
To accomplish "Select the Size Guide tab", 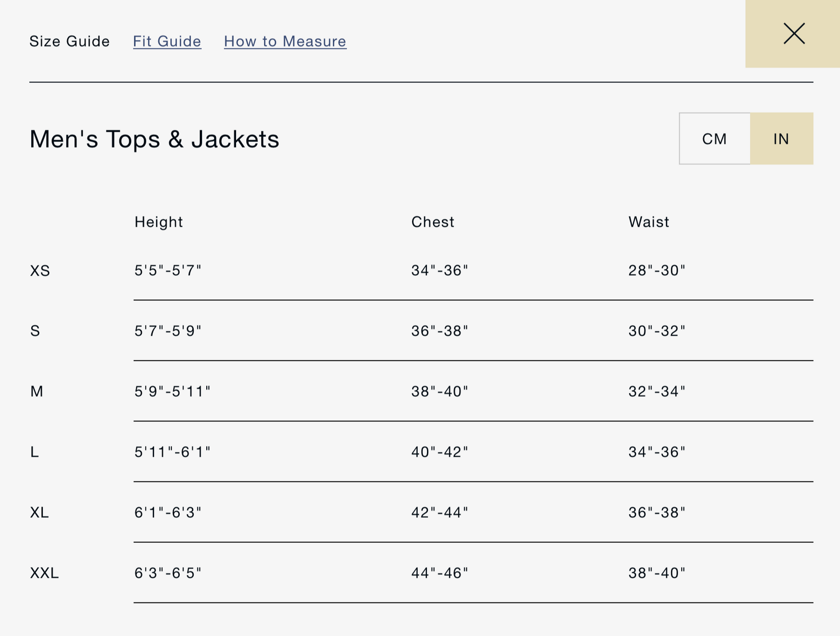I will pos(70,41).
